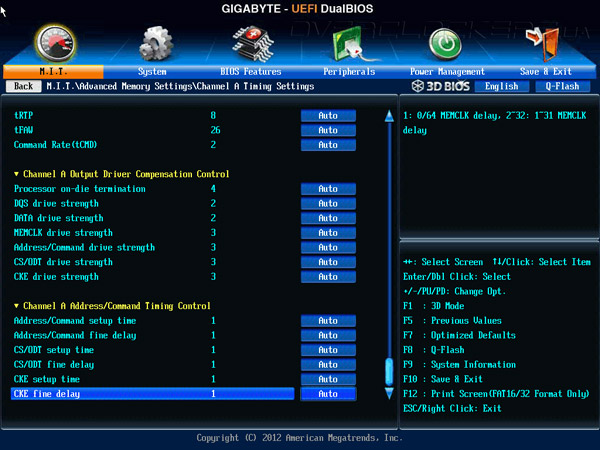600x450 pixels.
Task: Open CS/ODT fine delay Auto option
Action: point(328,365)
